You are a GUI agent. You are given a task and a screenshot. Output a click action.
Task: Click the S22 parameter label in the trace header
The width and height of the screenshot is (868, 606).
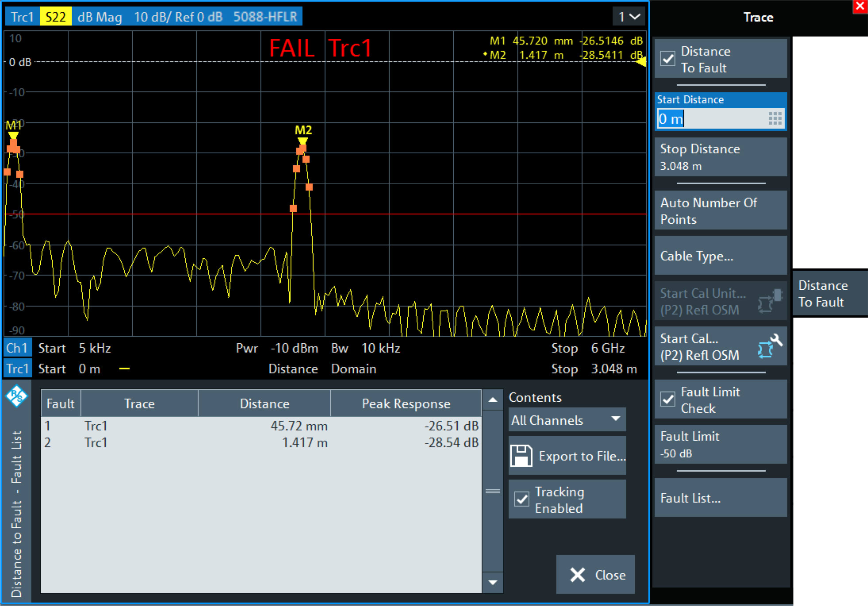[56, 16]
